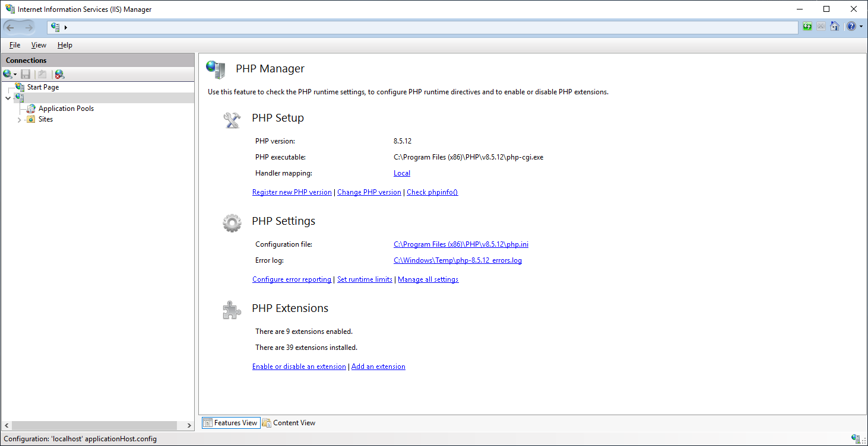Image resolution: width=868 pixels, height=446 pixels.
Task: Click Enable or disable an extension link
Action: click(299, 367)
